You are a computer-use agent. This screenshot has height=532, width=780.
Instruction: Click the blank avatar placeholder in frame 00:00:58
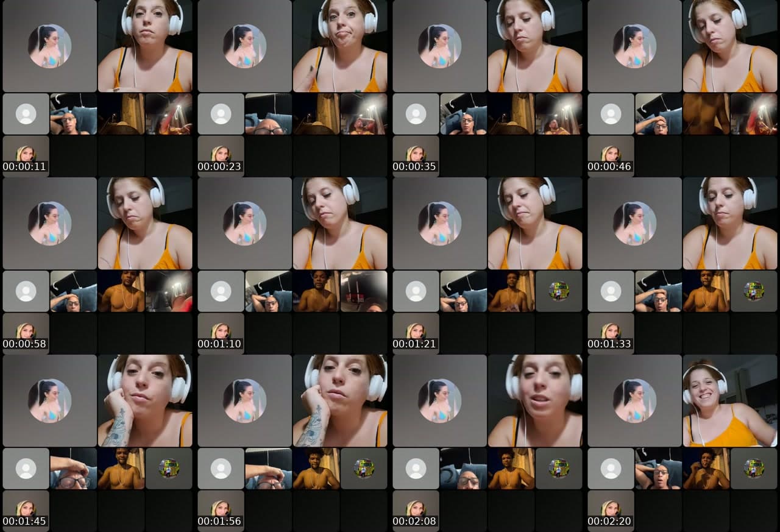pos(26,291)
